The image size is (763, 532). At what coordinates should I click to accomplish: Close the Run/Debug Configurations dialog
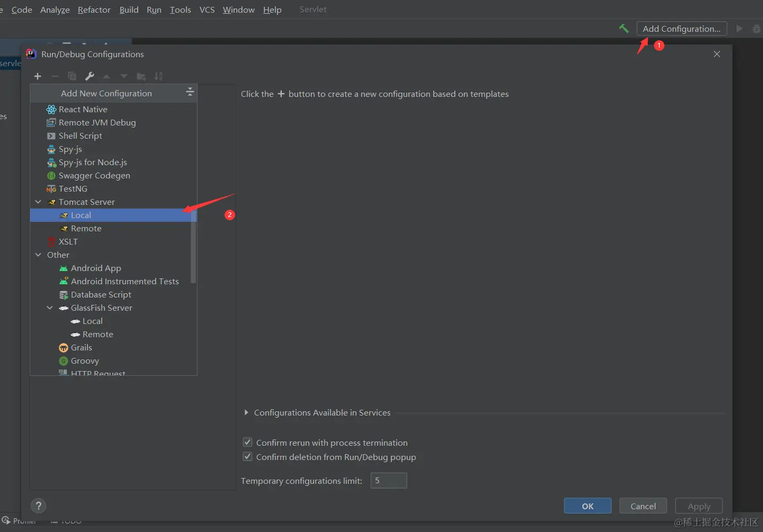[x=717, y=54]
